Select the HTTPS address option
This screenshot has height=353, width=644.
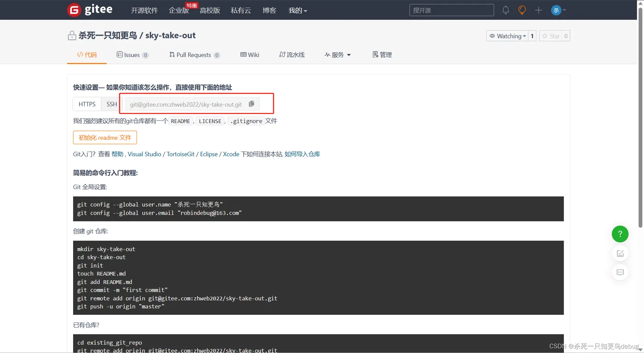(87, 104)
